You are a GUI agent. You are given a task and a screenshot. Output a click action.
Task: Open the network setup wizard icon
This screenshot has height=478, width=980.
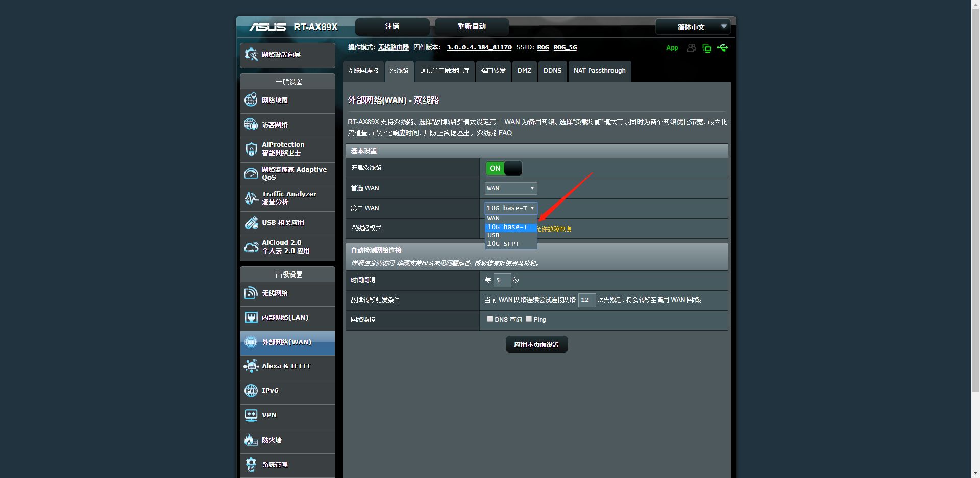tap(251, 55)
